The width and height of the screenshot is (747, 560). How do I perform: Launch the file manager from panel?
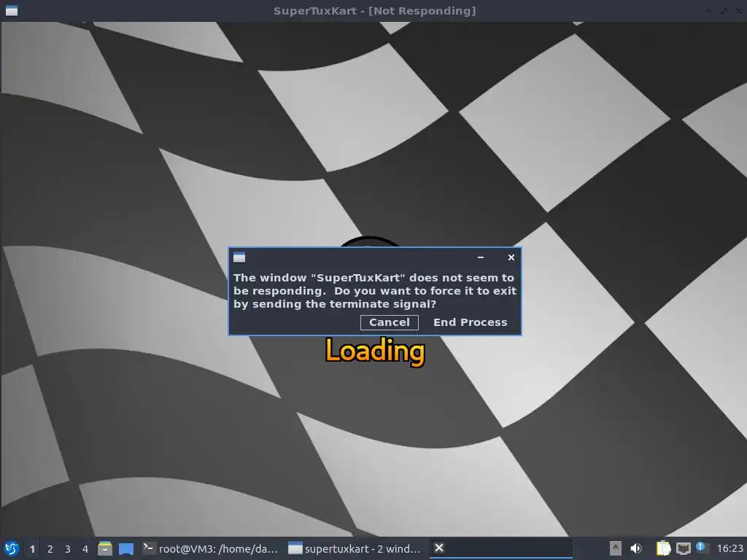[x=105, y=548]
